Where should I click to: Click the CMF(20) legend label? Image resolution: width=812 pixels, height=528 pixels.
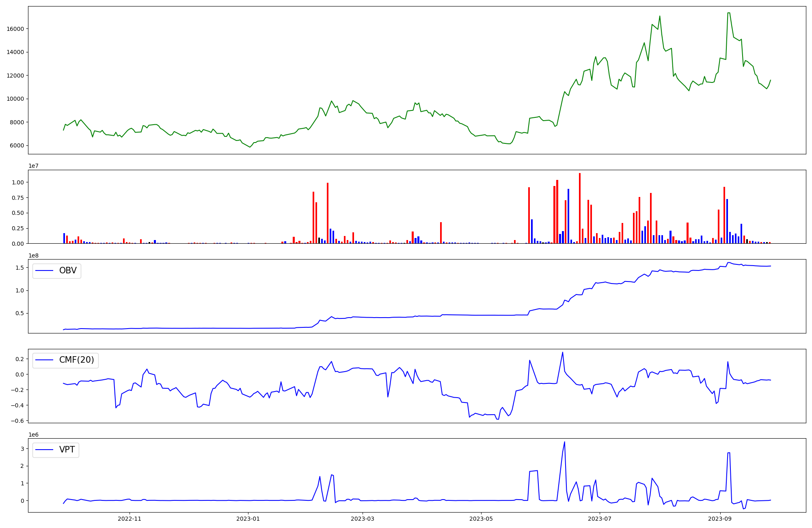[x=76, y=360]
